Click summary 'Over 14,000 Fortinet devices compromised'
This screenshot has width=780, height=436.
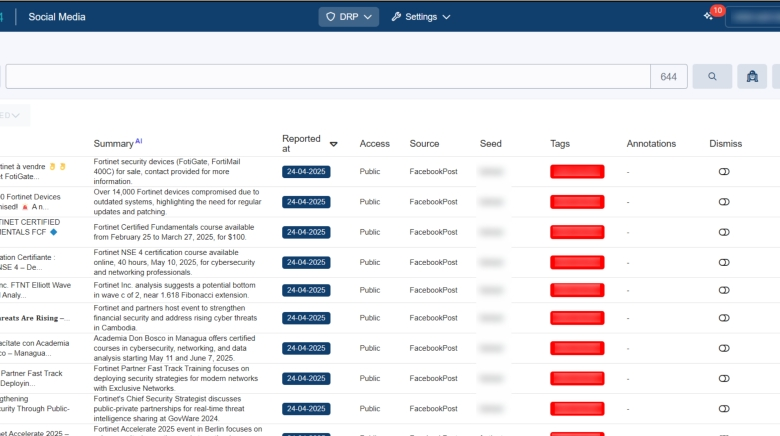177,202
